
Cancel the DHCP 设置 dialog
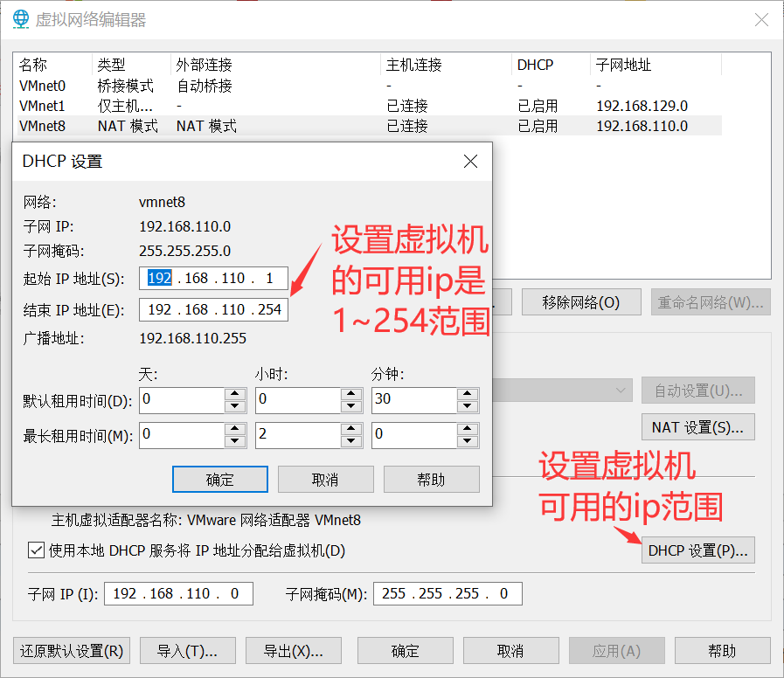325,480
